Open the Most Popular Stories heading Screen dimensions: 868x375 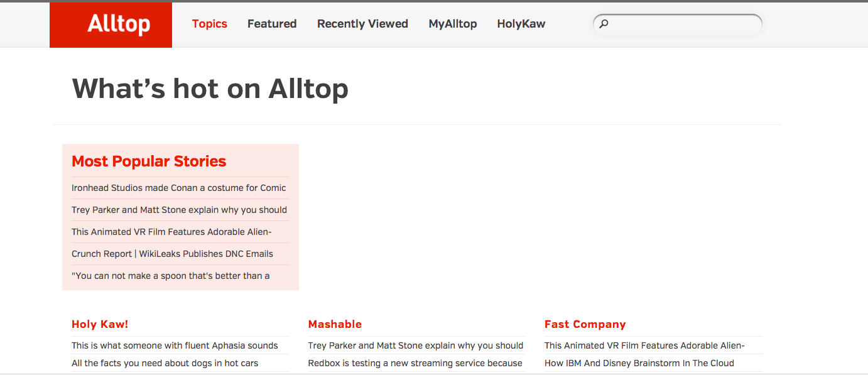pos(149,161)
